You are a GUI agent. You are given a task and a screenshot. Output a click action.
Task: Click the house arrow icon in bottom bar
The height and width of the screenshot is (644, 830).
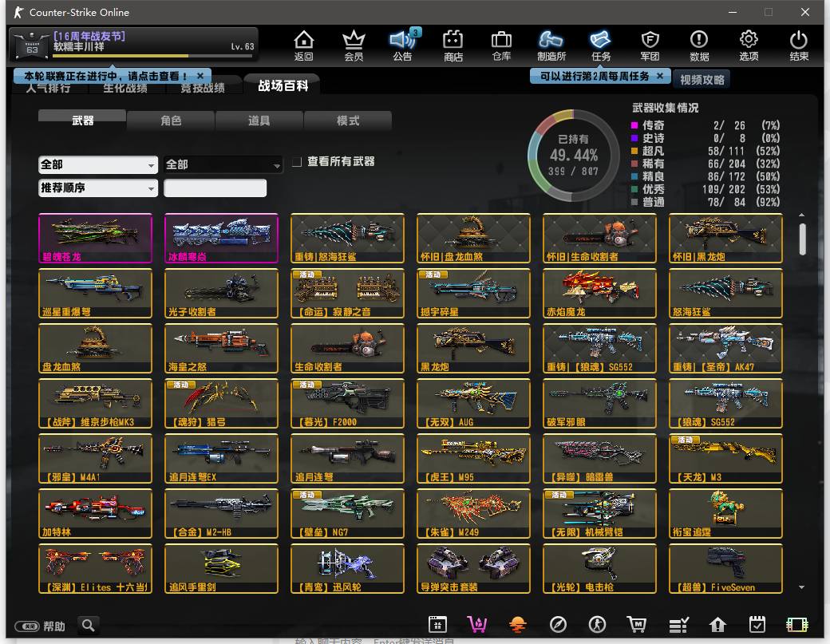[717, 625]
